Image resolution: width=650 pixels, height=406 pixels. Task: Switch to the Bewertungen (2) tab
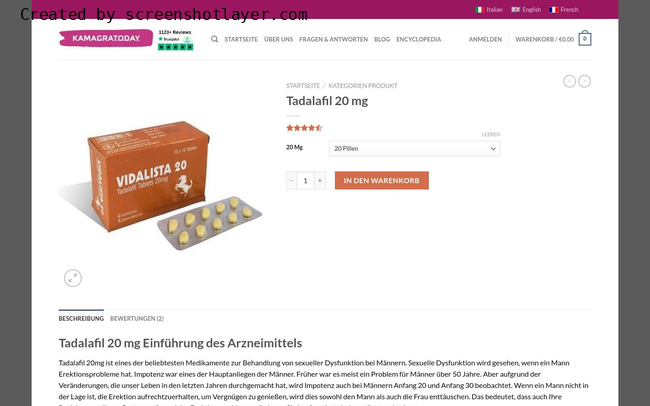tap(137, 318)
